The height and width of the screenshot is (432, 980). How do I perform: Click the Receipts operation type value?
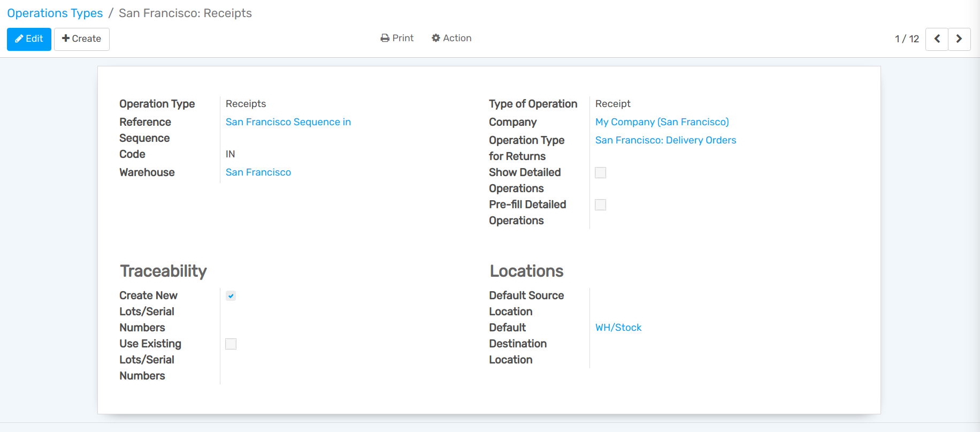pyautogui.click(x=246, y=104)
